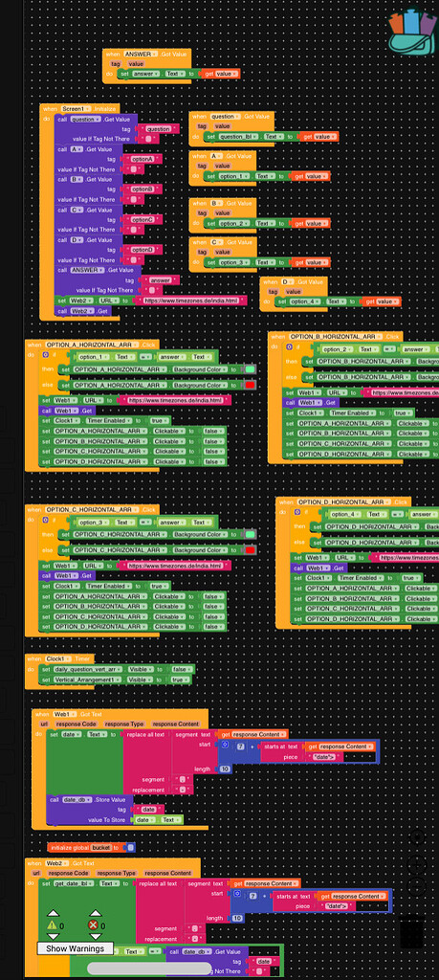Edit the "question" tag text block
The height and width of the screenshot is (980, 439).
pos(157,129)
